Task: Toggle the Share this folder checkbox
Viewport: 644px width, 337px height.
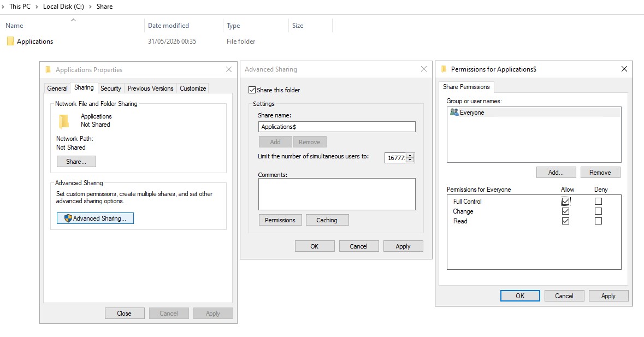Action: (x=252, y=90)
